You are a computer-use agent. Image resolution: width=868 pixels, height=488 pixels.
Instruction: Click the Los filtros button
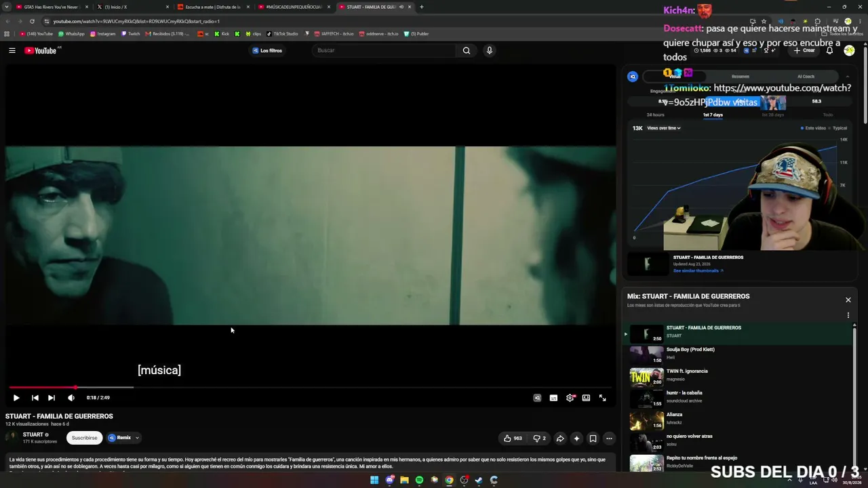[x=267, y=51]
